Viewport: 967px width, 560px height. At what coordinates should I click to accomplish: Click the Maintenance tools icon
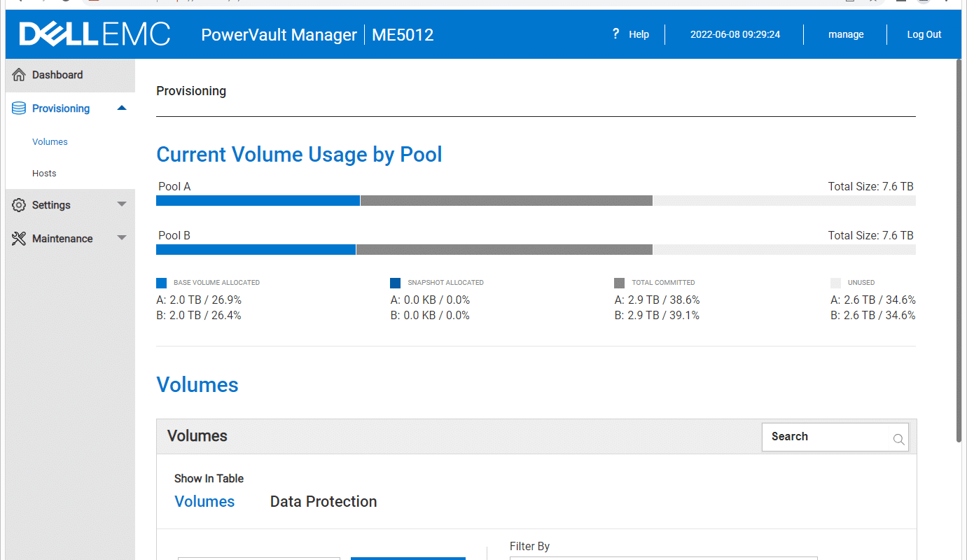point(19,239)
